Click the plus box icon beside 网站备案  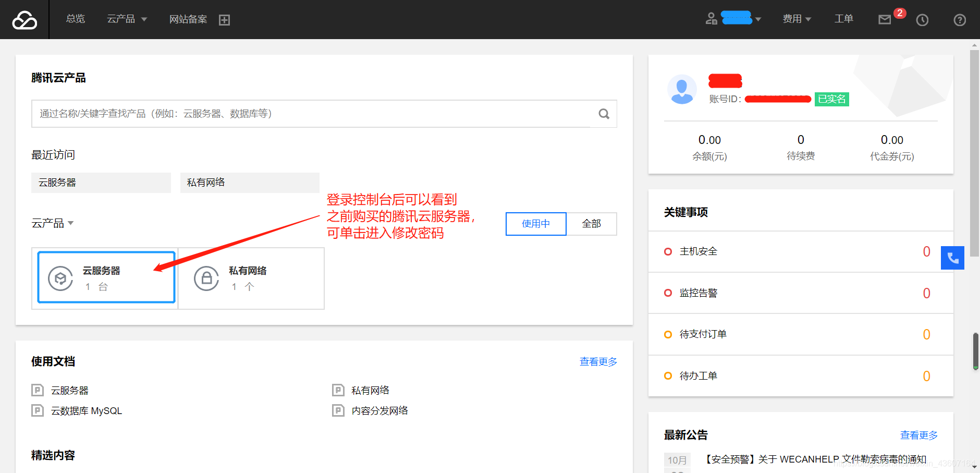(224, 20)
